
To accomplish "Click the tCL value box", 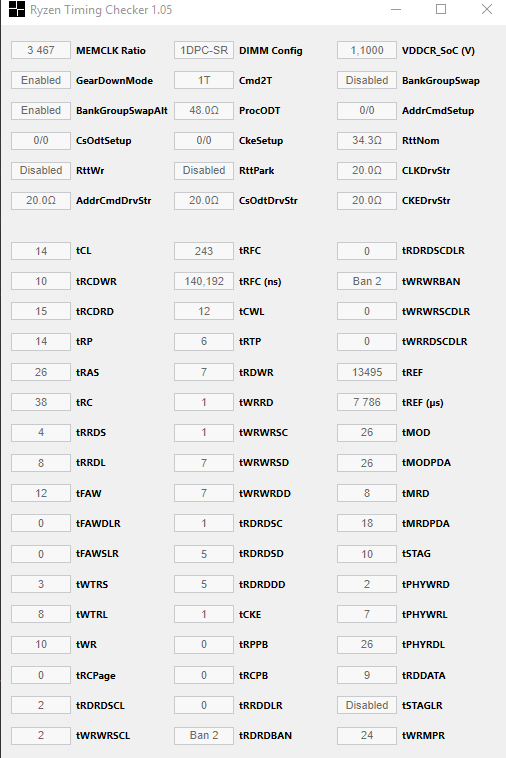I will [x=41, y=251].
